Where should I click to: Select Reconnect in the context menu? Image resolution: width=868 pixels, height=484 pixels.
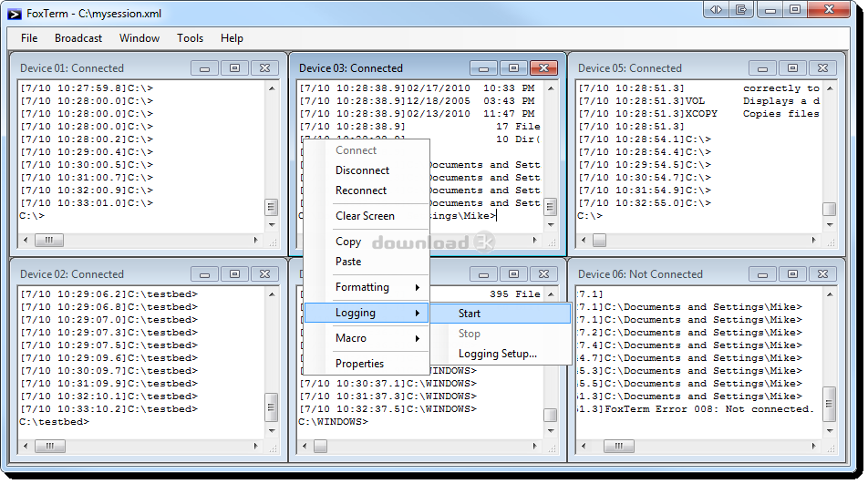pyautogui.click(x=367, y=191)
